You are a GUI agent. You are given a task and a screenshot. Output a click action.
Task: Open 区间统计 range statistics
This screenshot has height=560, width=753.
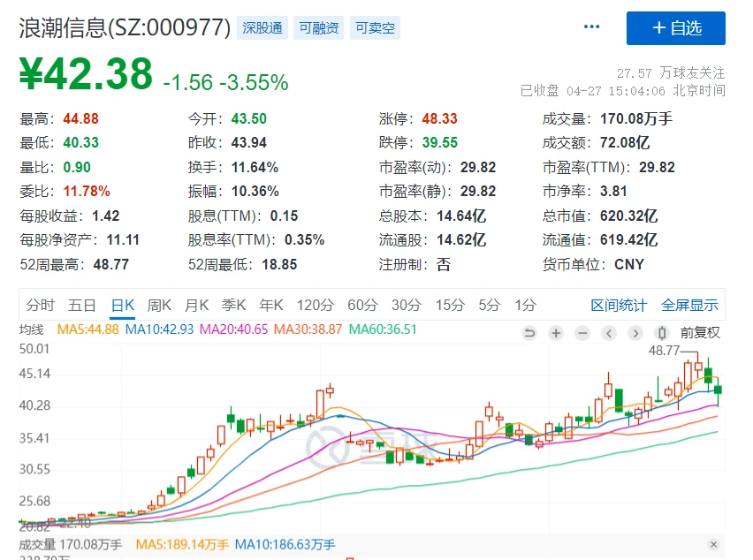coord(619,305)
